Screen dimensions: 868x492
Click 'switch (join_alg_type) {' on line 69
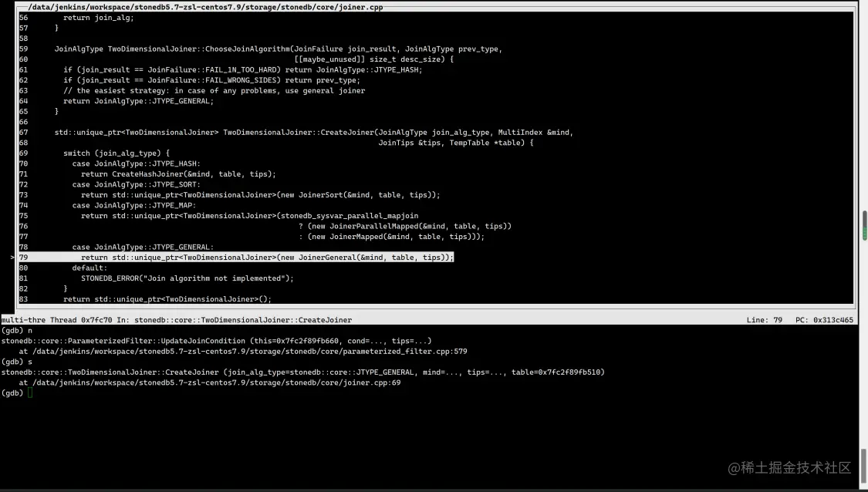pos(117,153)
